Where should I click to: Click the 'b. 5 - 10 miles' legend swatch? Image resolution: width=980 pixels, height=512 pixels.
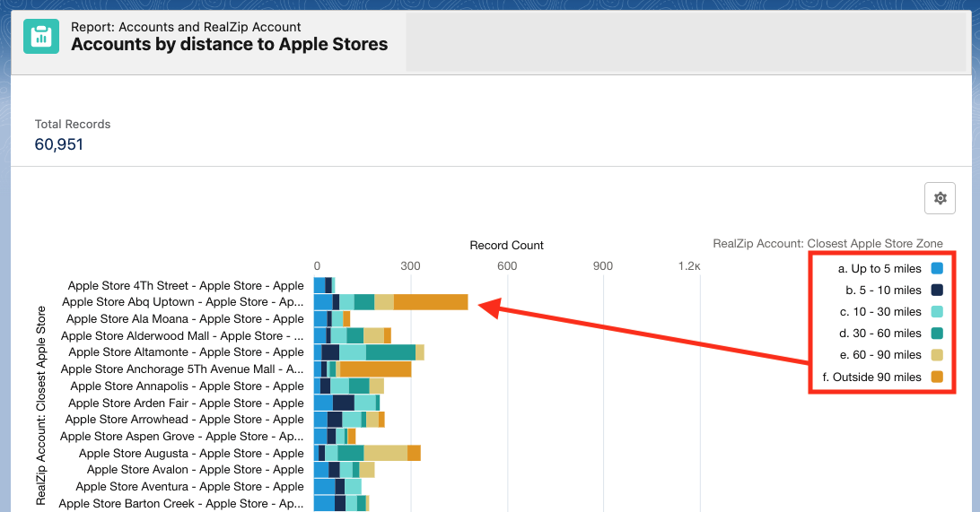click(x=937, y=290)
